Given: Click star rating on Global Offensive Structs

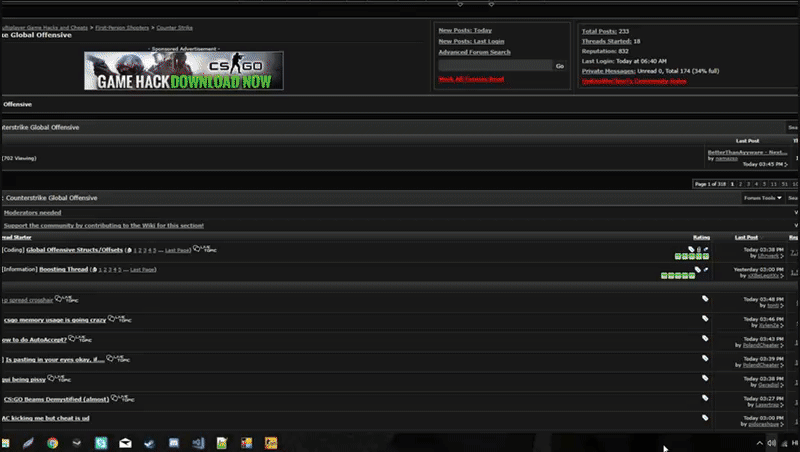Looking at the screenshot, I should 692,256.
